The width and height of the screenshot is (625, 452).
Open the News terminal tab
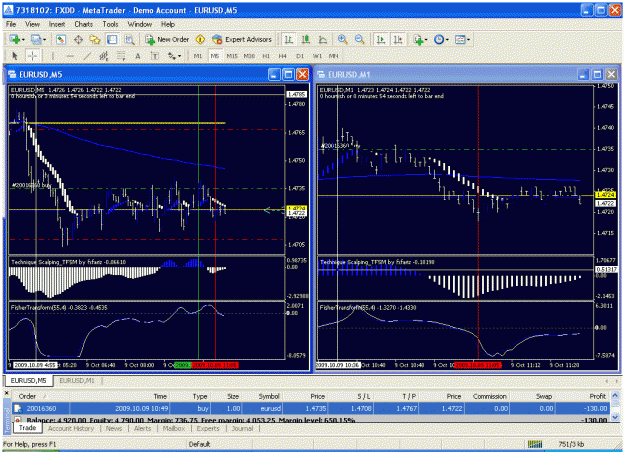[x=114, y=428]
